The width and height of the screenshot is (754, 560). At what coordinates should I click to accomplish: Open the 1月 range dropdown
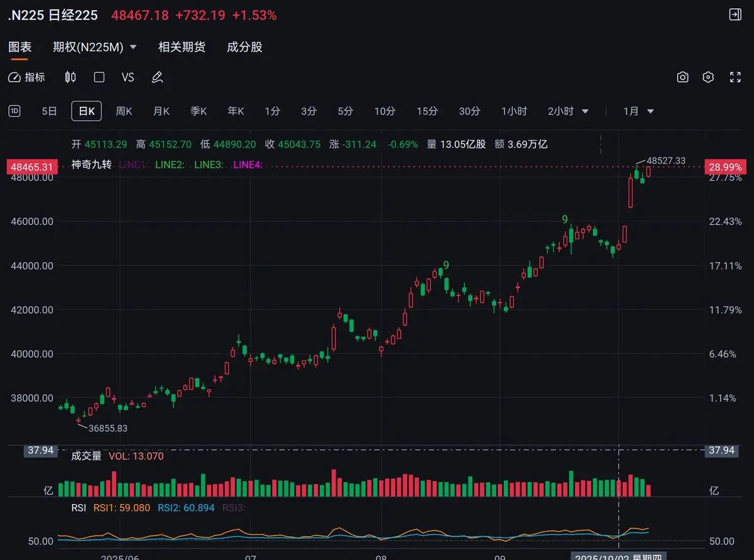(x=638, y=111)
